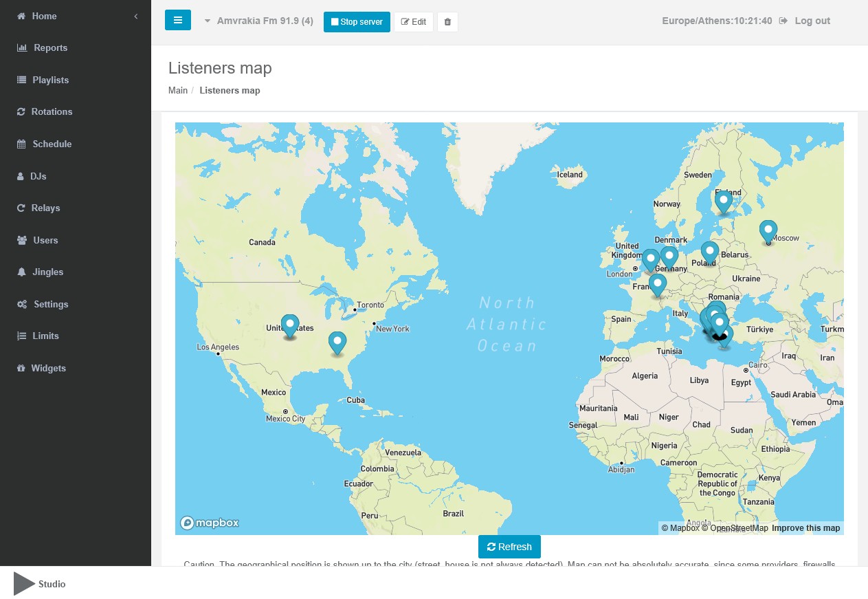
Task: Click the Users group icon
Action: point(21,241)
